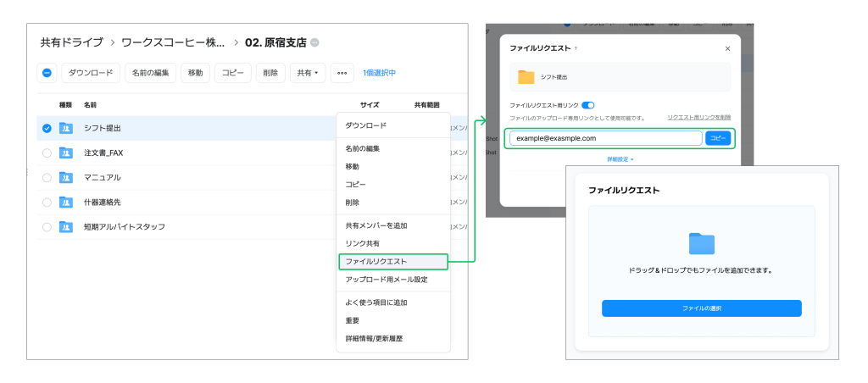Deselect all with the blue minus checkbox
This screenshot has height=383, width=868.
47,74
